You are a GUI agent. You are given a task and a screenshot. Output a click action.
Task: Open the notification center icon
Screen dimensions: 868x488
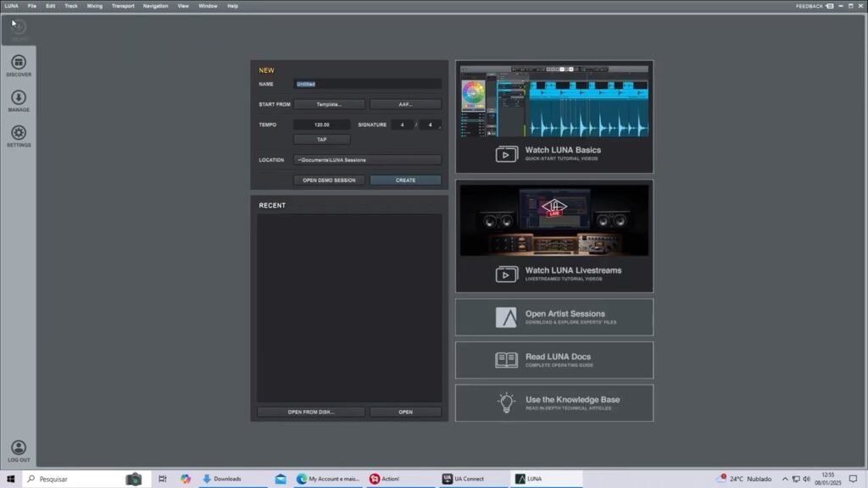point(853,479)
